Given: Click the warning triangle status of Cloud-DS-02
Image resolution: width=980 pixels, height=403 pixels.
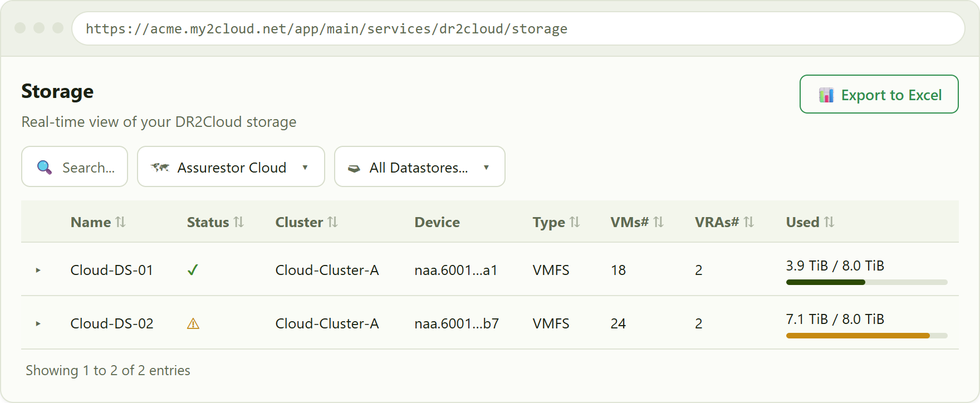Looking at the screenshot, I should click(193, 323).
